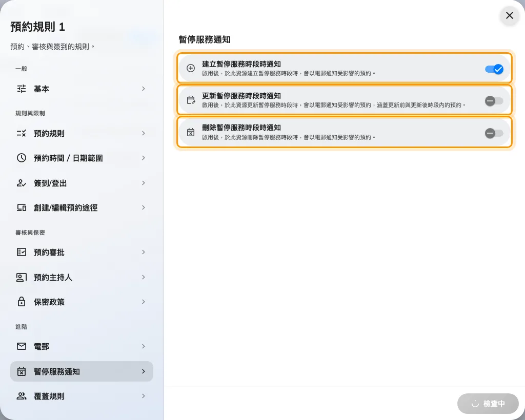Click the plus-circle icon of 建立暫停服務時段時通知
Screen dimensions: 525x420
pyautogui.click(x=191, y=68)
